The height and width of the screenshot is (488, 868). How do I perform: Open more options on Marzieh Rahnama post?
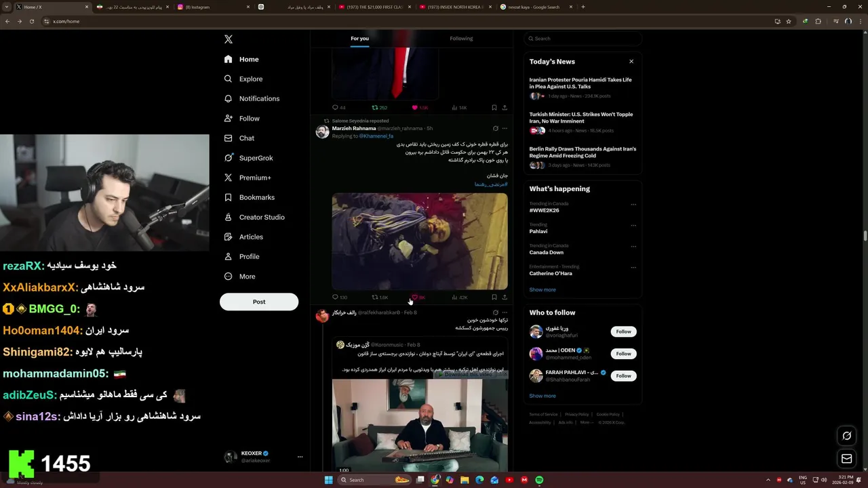pyautogui.click(x=505, y=128)
